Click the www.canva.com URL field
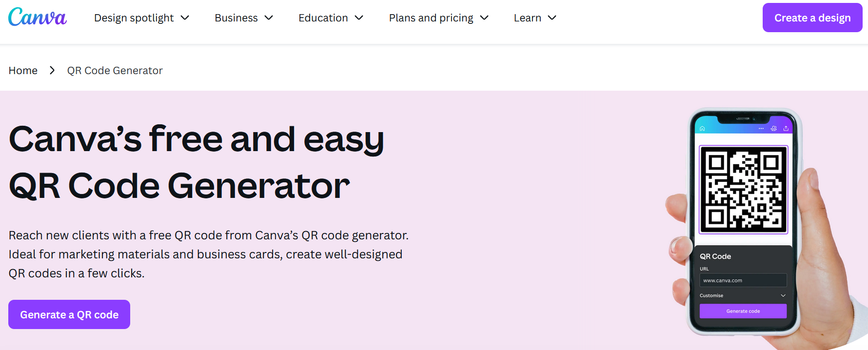 743,280
